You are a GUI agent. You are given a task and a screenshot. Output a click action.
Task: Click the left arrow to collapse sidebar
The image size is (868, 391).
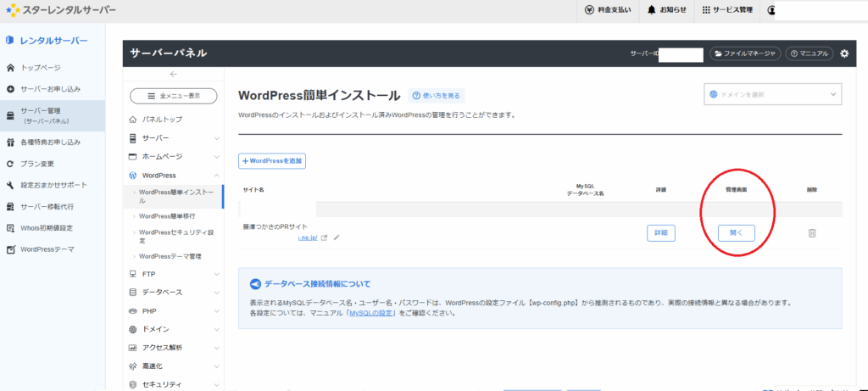[174, 75]
